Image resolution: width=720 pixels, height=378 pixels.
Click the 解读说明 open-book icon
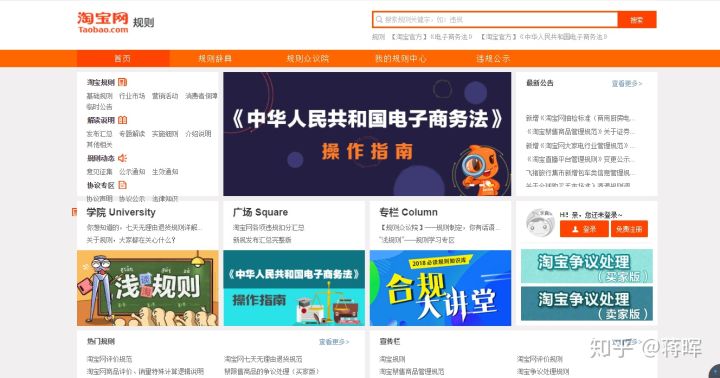[122, 120]
